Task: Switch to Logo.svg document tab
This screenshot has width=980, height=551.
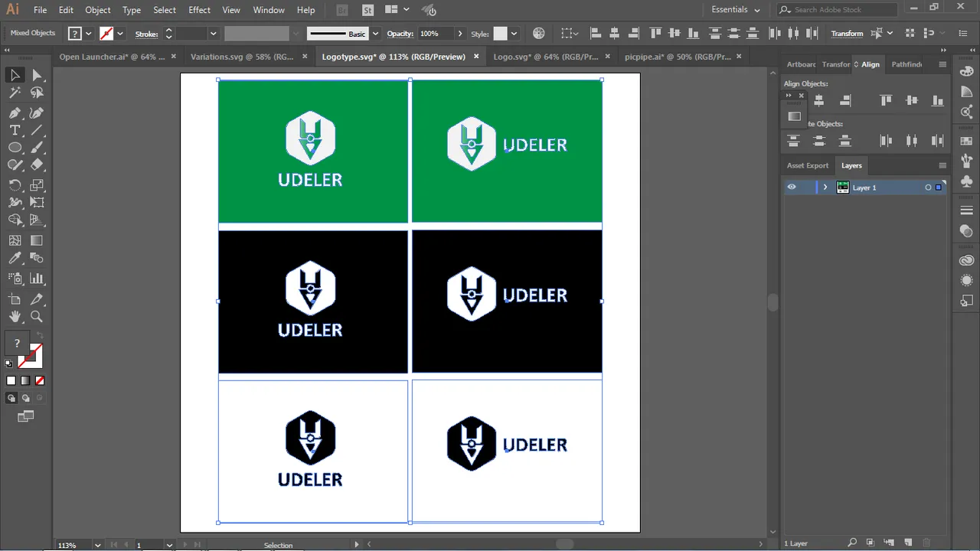Action: (x=546, y=57)
